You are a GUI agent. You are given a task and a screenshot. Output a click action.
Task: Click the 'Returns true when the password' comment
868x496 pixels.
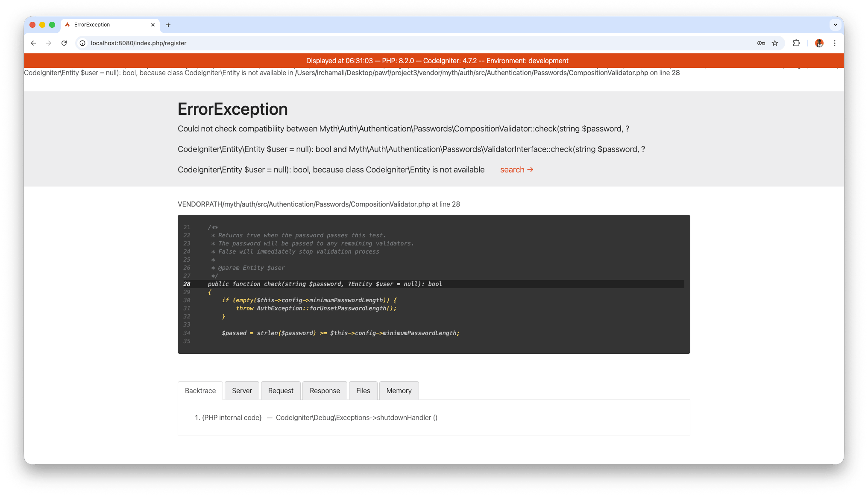coord(299,236)
